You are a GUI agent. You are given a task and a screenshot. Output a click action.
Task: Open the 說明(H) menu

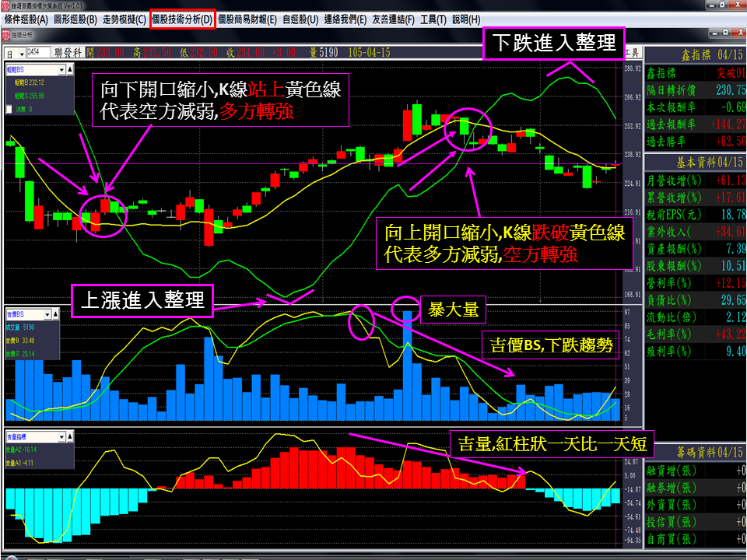coord(466,19)
